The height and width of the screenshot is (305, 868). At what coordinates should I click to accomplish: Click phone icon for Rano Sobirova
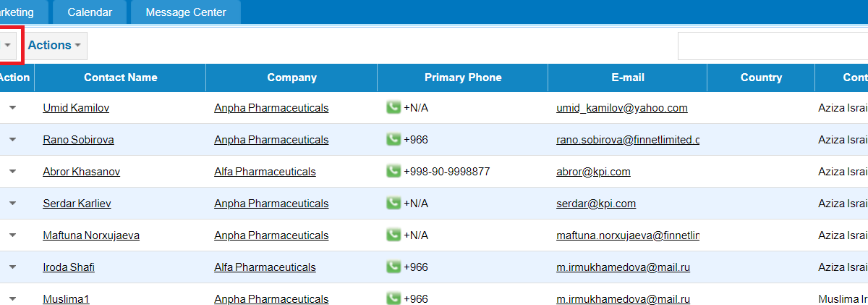(393, 139)
